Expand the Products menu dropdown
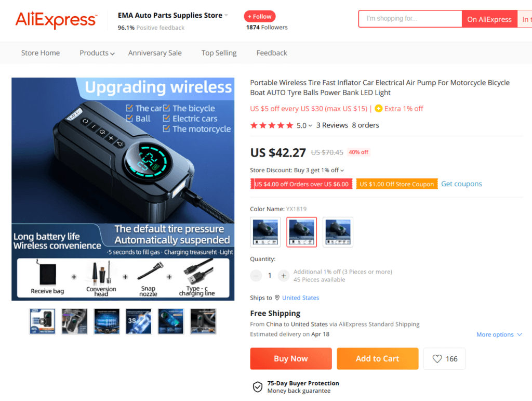The image size is (532, 401). (x=97, y=53)
